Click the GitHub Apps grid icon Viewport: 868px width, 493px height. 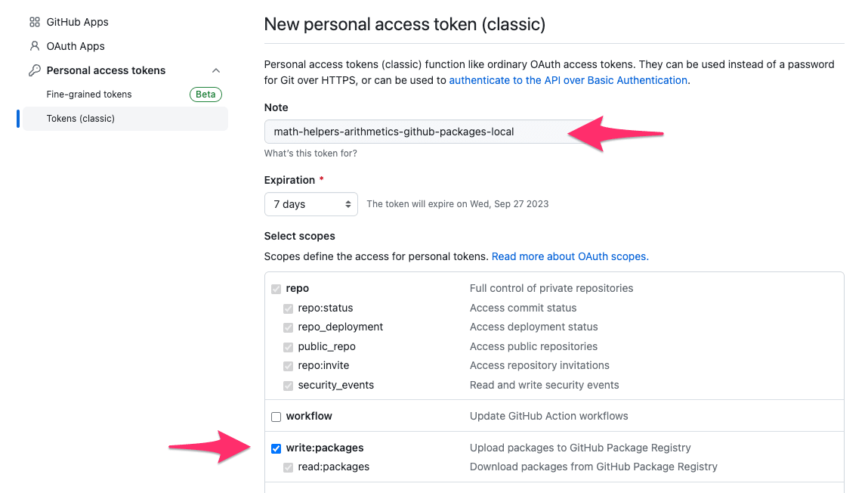tap(34, 22)
